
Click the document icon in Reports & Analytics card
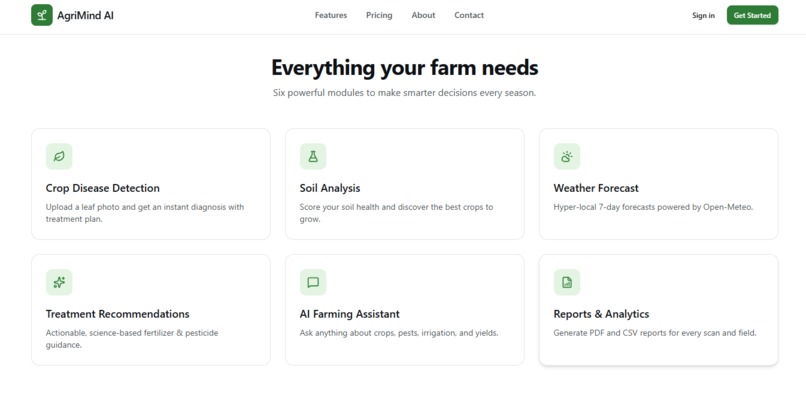point(567,282)
